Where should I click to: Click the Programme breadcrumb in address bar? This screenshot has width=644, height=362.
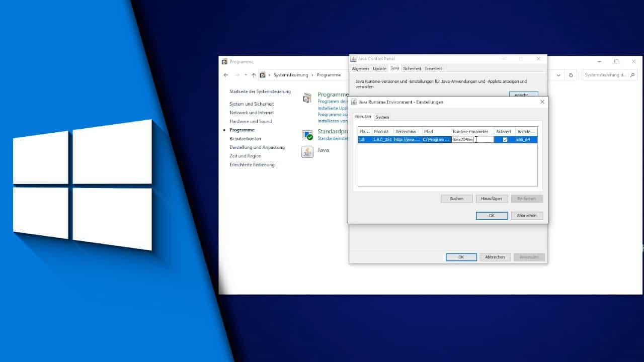329,75
